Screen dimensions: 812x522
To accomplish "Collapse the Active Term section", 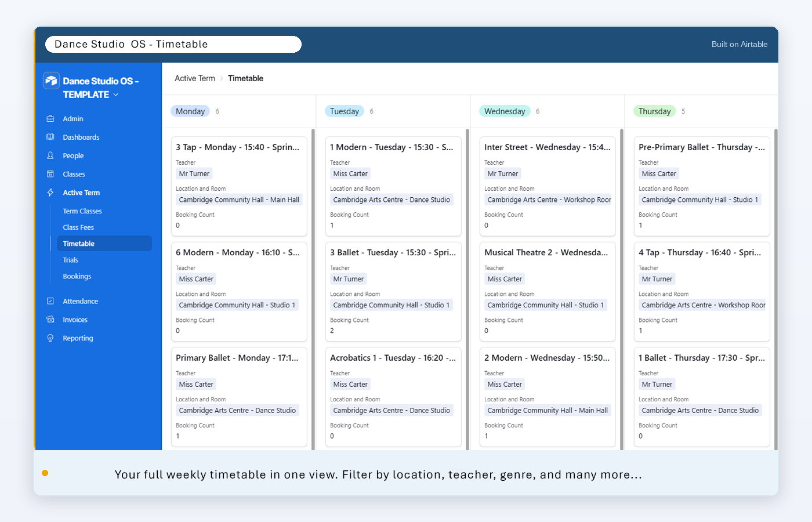I will tap(81, 193).
